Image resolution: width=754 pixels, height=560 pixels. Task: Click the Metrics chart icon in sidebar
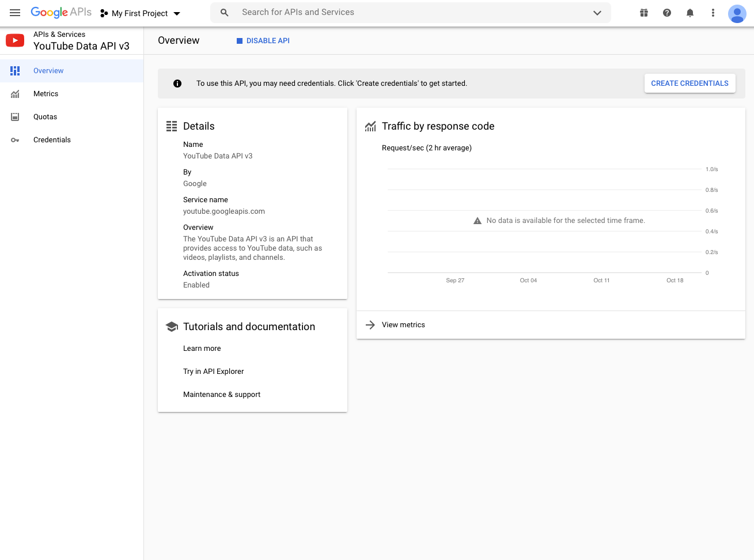click(x=15, y=94)
